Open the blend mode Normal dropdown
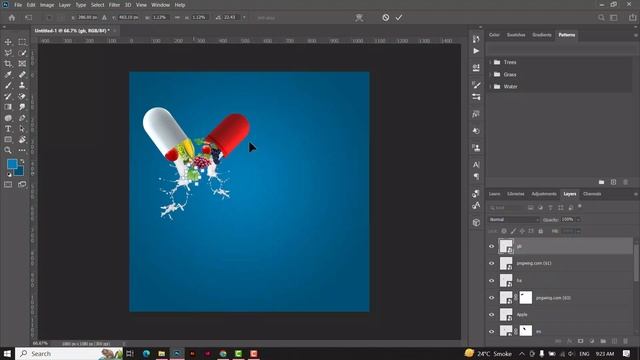 [514, 220]
